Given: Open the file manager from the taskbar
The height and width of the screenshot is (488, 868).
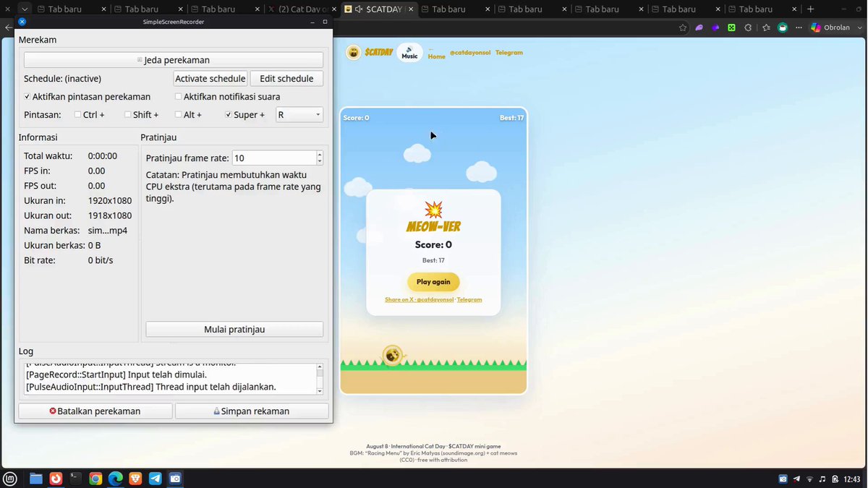Looking at the screenshot, I should click(35, 479).
